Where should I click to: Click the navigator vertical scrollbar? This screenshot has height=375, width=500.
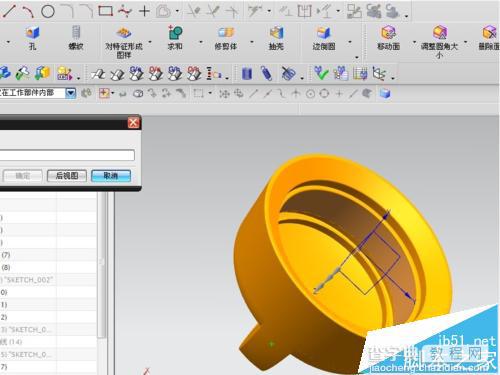coord(102,265)
